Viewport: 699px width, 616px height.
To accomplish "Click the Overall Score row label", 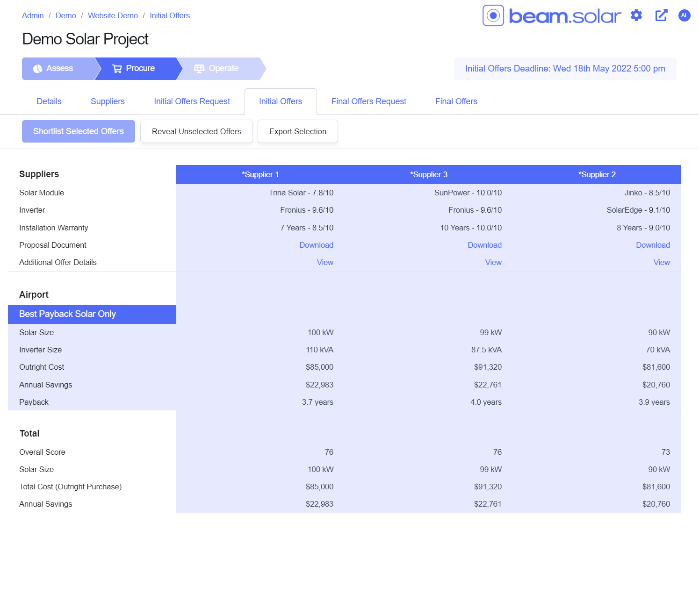I will [42, 452].
